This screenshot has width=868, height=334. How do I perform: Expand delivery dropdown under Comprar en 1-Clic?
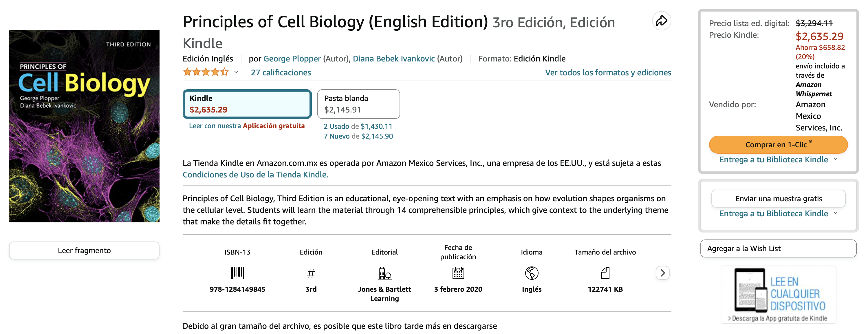pos(835,159)
